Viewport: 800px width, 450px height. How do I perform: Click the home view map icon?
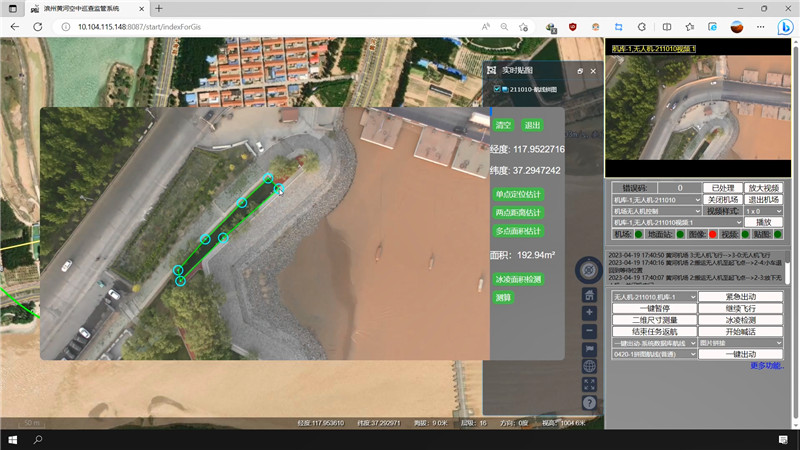589,294
